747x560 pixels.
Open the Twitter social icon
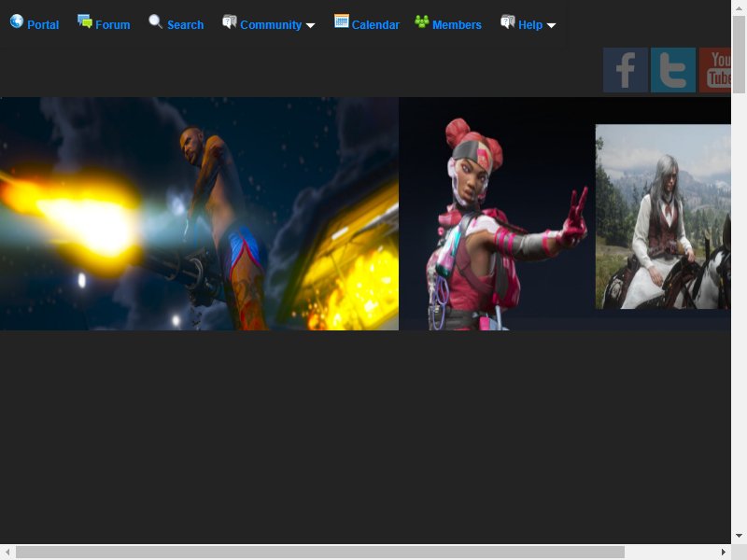[673, 70]
